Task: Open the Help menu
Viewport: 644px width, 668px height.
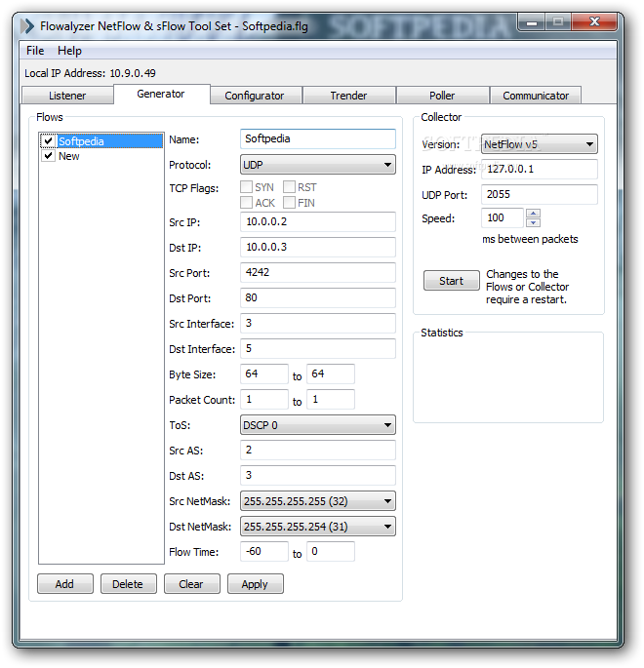Action: pos(69,51)
